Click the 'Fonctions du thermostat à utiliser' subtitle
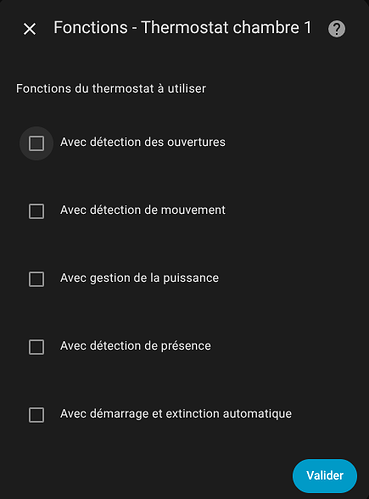Image resolution: width=369 pixels, height=499 pixels. click(x=111, y=89)
